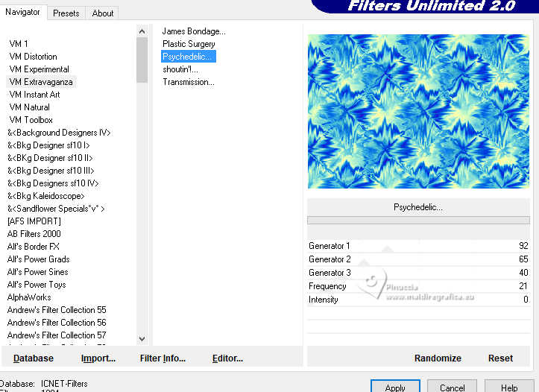
Task: Apply the Psychedelic filter
Action: 395,387
